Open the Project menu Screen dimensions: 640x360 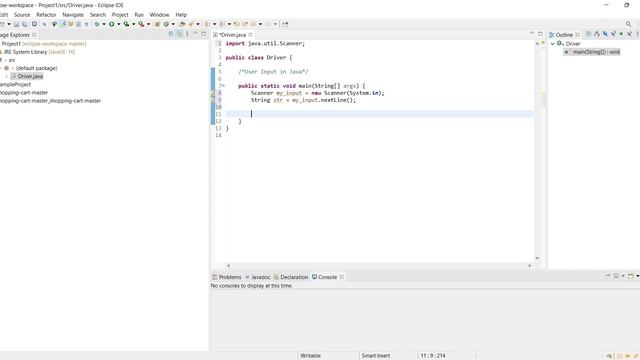coord(120,15)
